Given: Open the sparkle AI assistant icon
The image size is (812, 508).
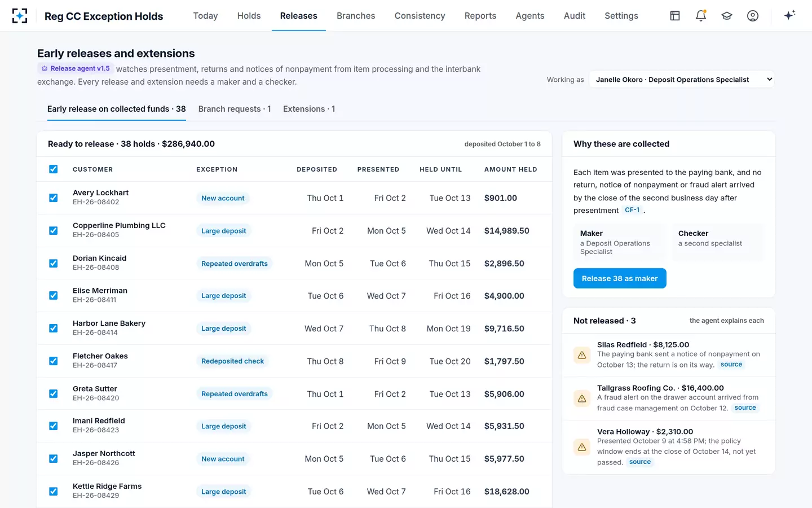Looking at the screenshot, I should coord(789,15).
